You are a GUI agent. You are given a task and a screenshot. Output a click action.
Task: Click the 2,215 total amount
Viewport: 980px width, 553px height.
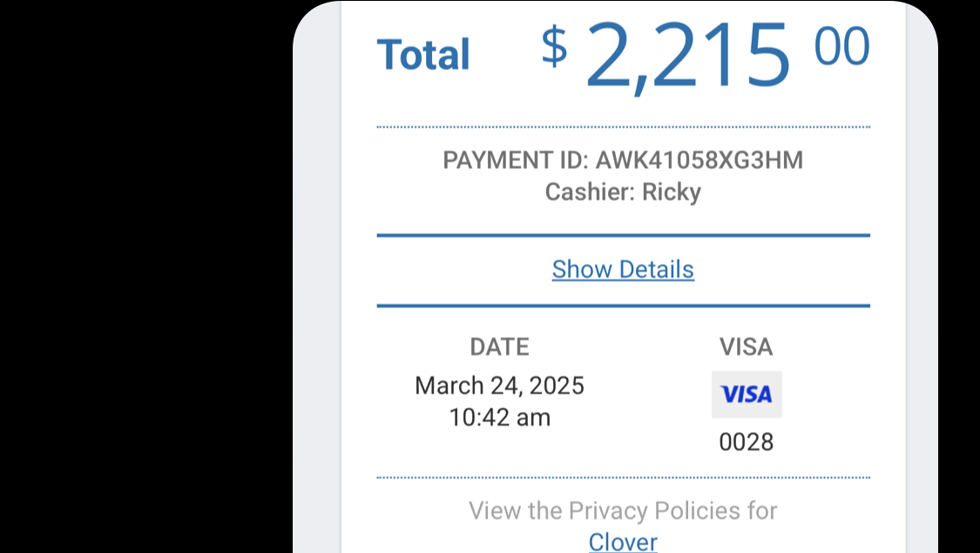coord(688,55)
